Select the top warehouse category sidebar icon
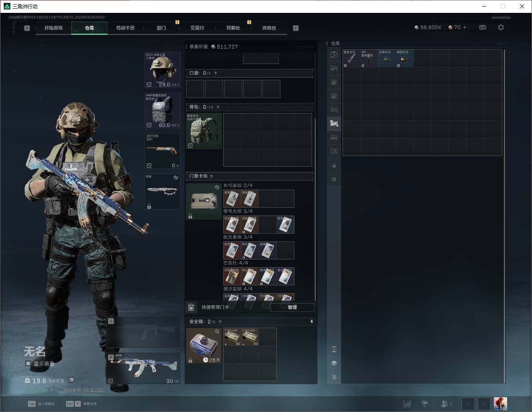The width and height of the screenshot is (532, 412). [334, 55]
